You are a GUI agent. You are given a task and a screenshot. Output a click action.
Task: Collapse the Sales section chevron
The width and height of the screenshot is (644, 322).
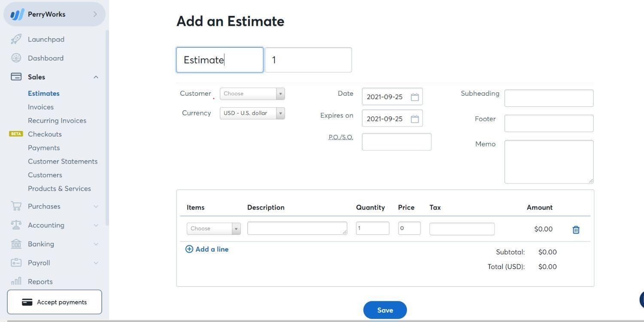(96, 77)
